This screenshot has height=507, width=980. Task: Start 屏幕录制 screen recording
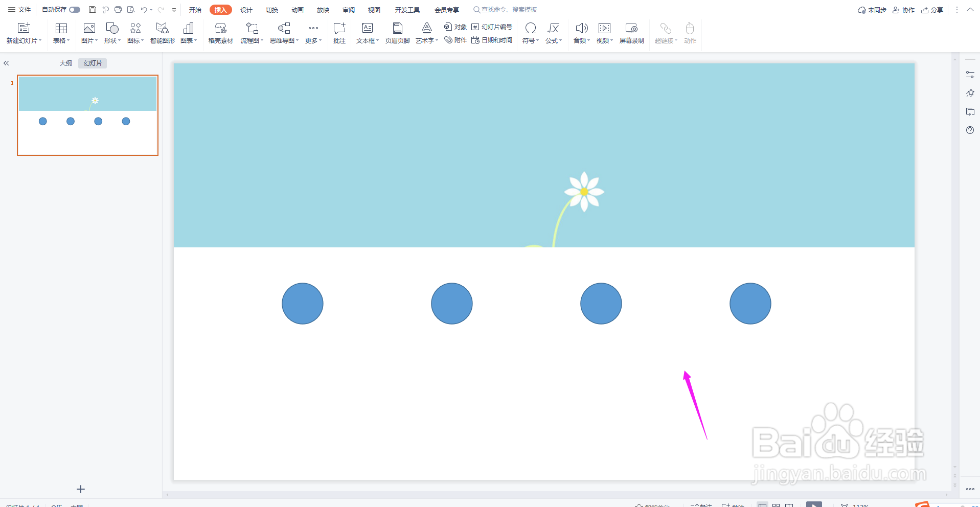pyautogui.click(x=632, y=33)
